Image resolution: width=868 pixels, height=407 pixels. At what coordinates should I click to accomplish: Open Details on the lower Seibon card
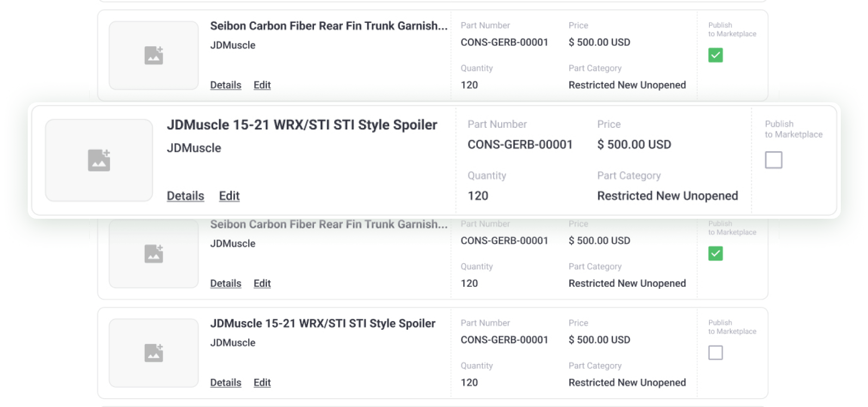tap(225, 283)
